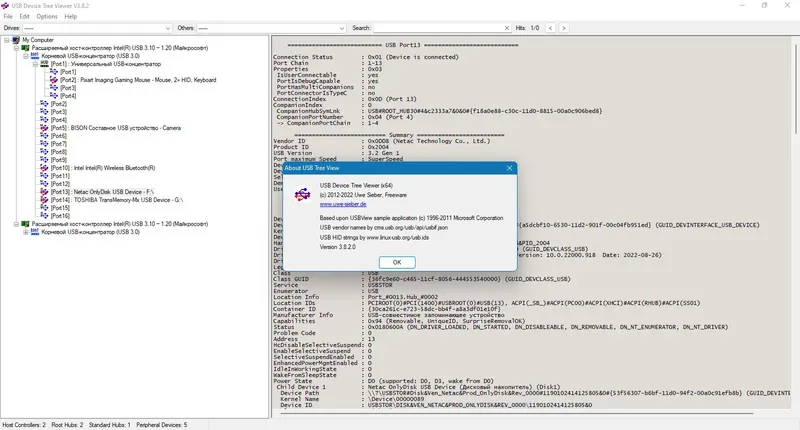This screenshot has width=800, height=430.
Task: Click the first root hub USB 3.0 icon
Action: coord(35,56)
